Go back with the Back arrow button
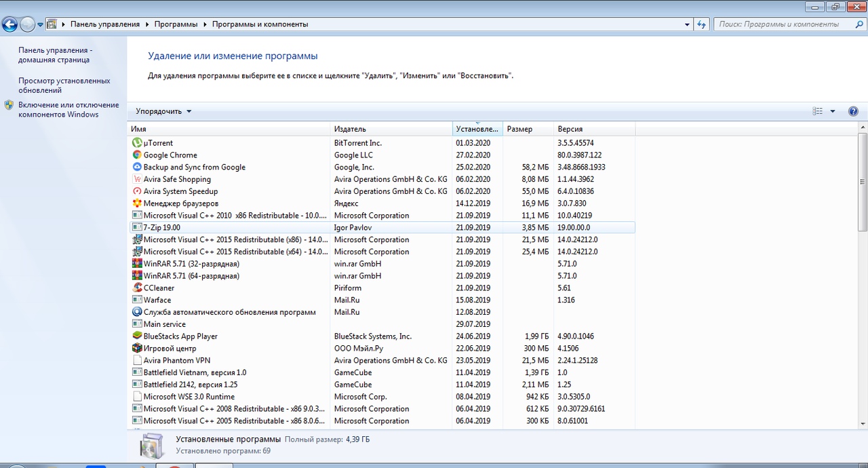Screen dimensions: 868x468 10,24
